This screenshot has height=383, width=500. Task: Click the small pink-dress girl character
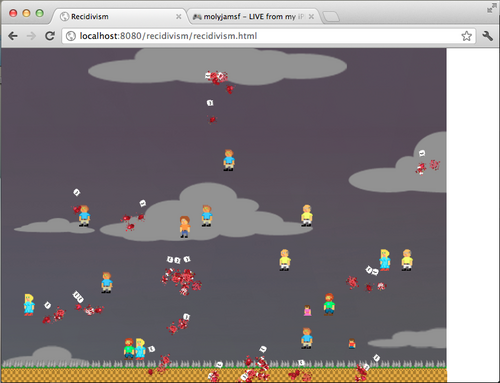pos(307,310)
